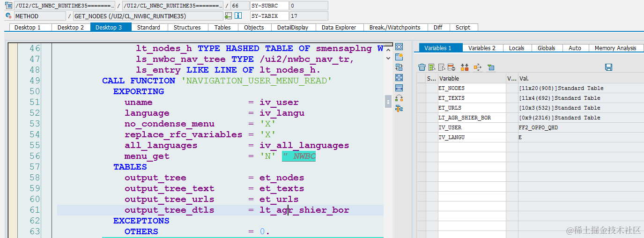Click the program navigation icon next to GET_NODES field
This screenshot has height=238, width=644.
click(x=228, y=16)
